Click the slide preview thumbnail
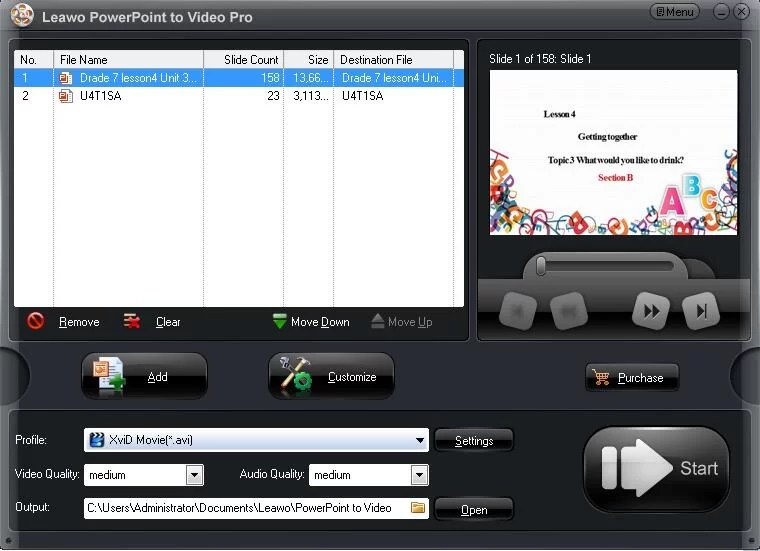This screenshot has height=551, width=760. 613,153
